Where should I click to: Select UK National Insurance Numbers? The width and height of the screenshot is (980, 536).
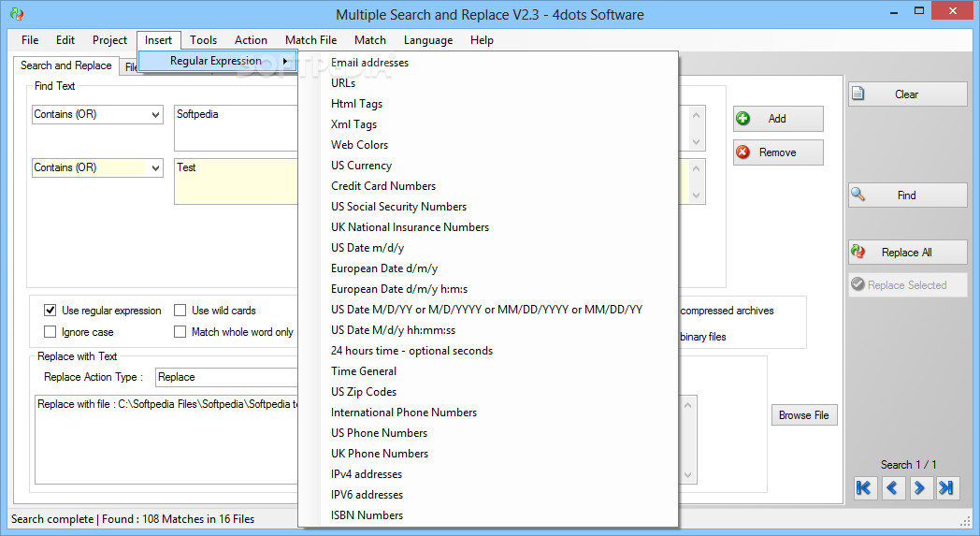click(488, 227)
